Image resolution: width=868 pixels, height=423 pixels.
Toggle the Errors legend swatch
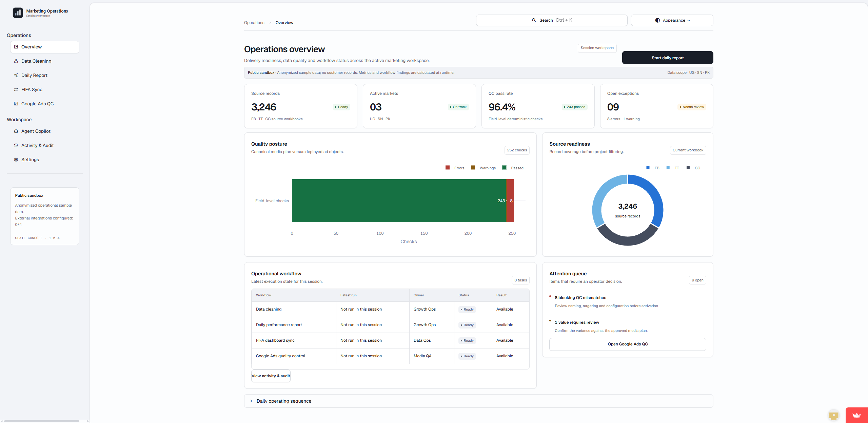(x=448, y=168)
